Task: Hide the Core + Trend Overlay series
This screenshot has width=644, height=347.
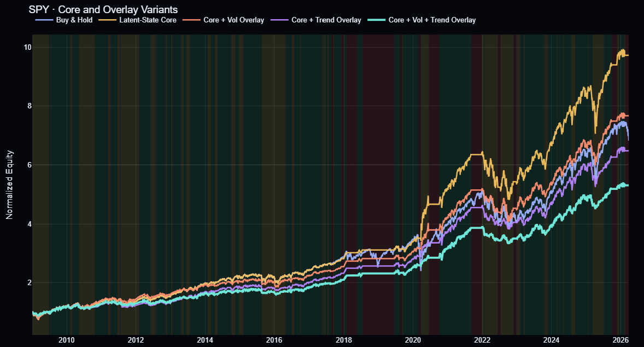Action: tap(326, 20)
